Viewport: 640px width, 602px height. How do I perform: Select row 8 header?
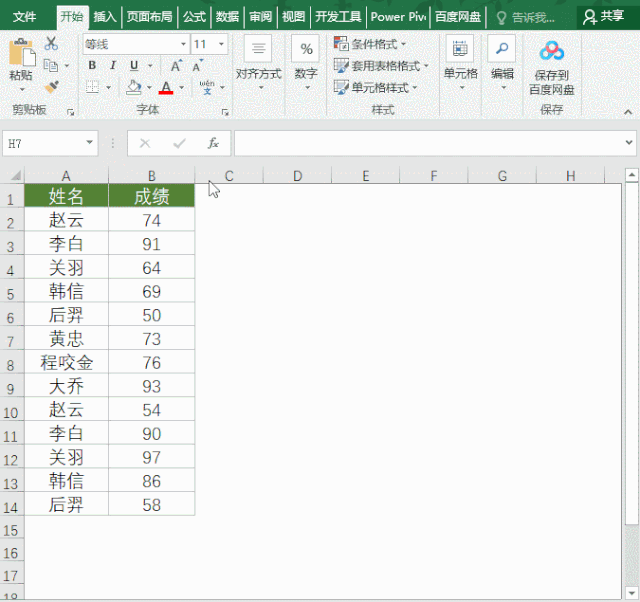coord(11,363)
